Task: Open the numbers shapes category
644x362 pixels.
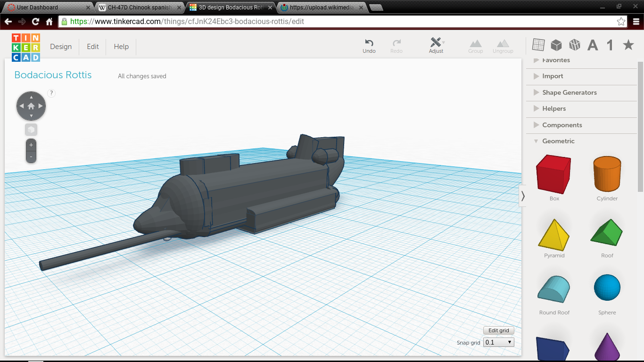Action: [x=610, y=45]
